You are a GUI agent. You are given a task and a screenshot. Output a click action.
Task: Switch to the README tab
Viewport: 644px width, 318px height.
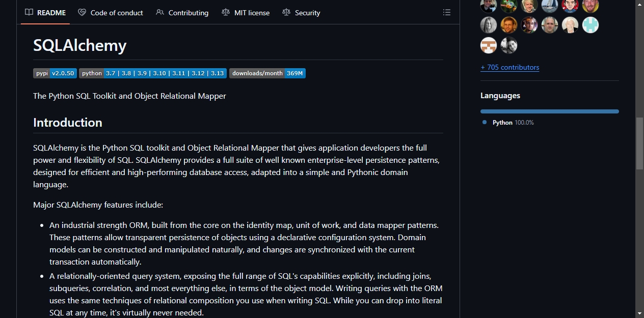pos(45,13)
